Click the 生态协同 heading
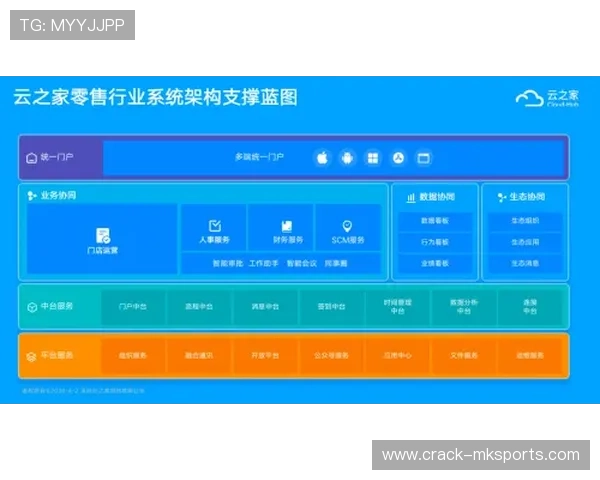This screenshot has width=600, height=480. point(527,197)
